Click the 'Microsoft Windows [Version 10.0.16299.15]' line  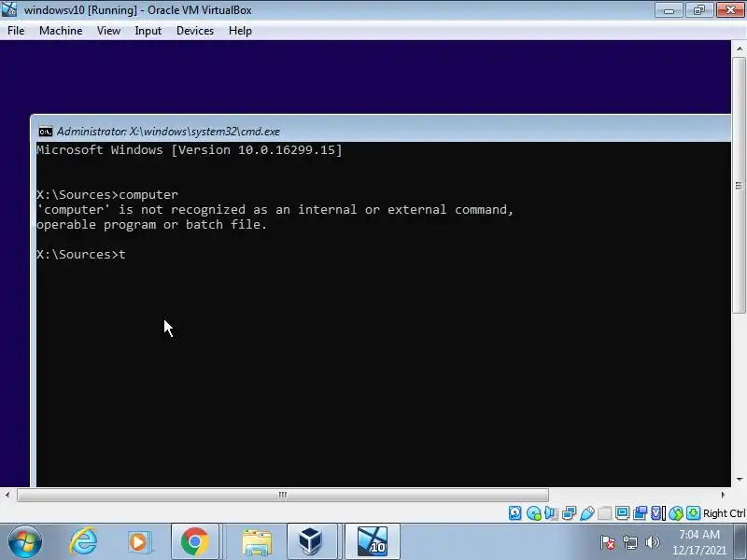click(x=190, y=150)
